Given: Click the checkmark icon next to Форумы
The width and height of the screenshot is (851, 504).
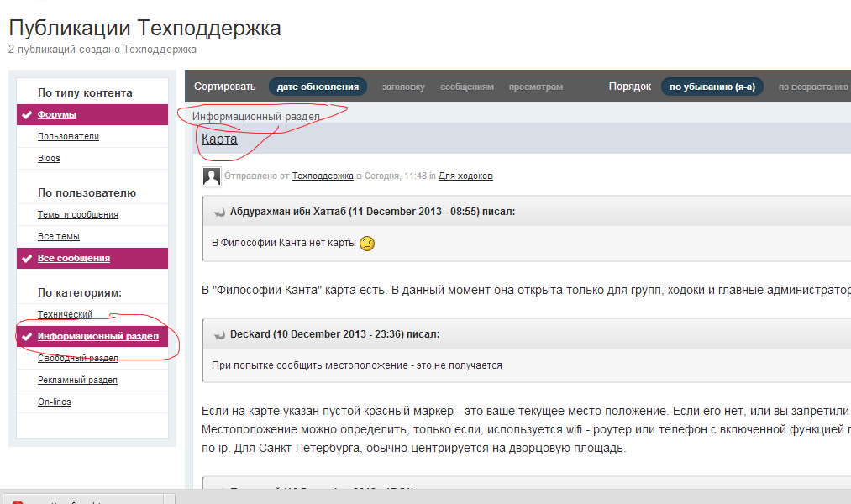Looking at the screenshot, I should (x=27, y=115).
